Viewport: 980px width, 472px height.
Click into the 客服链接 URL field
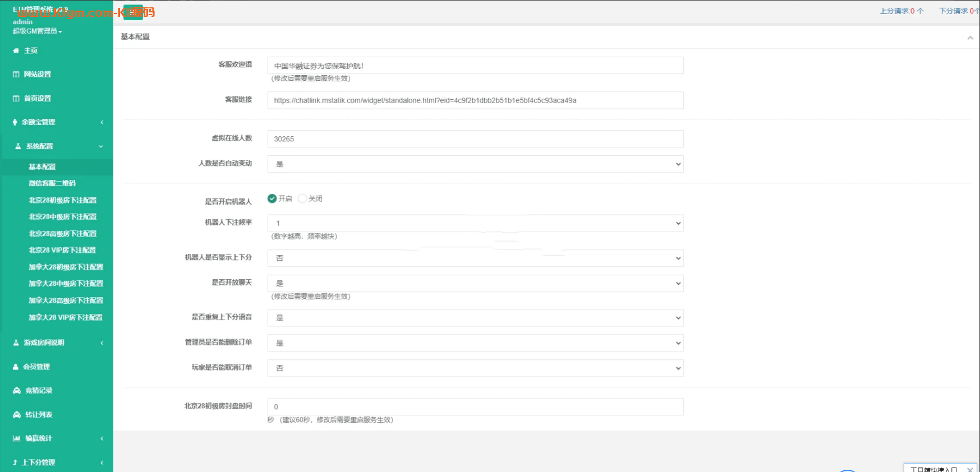point(475,100)
